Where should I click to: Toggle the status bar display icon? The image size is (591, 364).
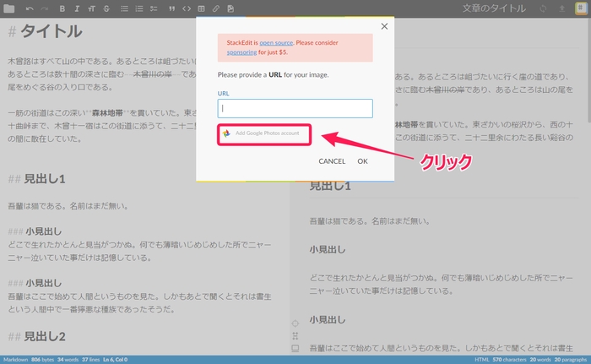[x=295, y=348]
